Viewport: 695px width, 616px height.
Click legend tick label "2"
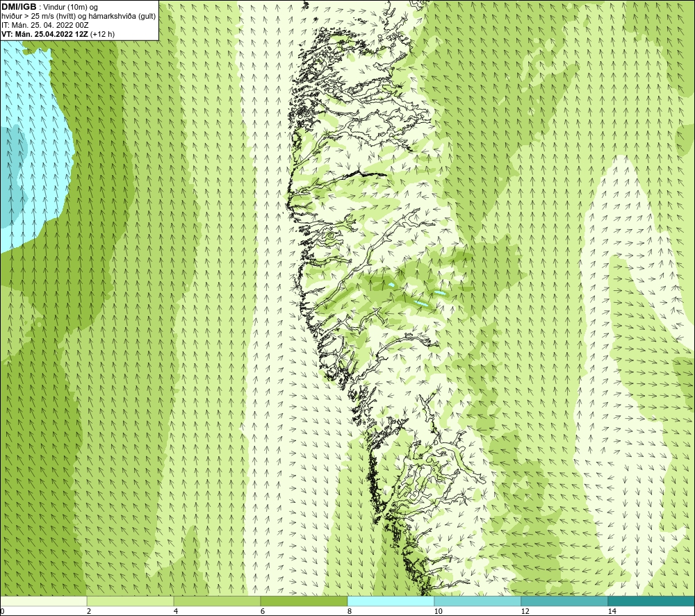pos(89,611)
